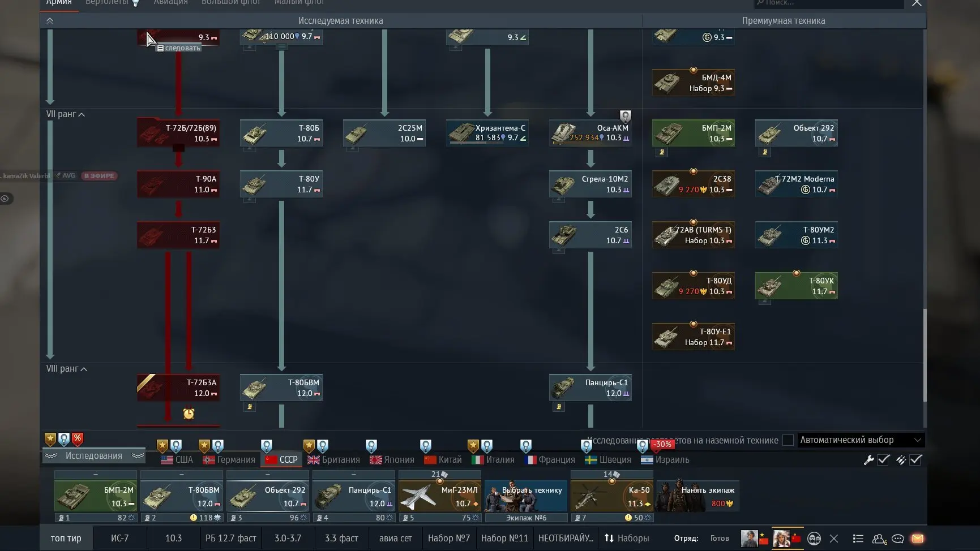Click the Нанять экипаж button
Viewport: 980px width, 551px height.
tap(697, 496)
